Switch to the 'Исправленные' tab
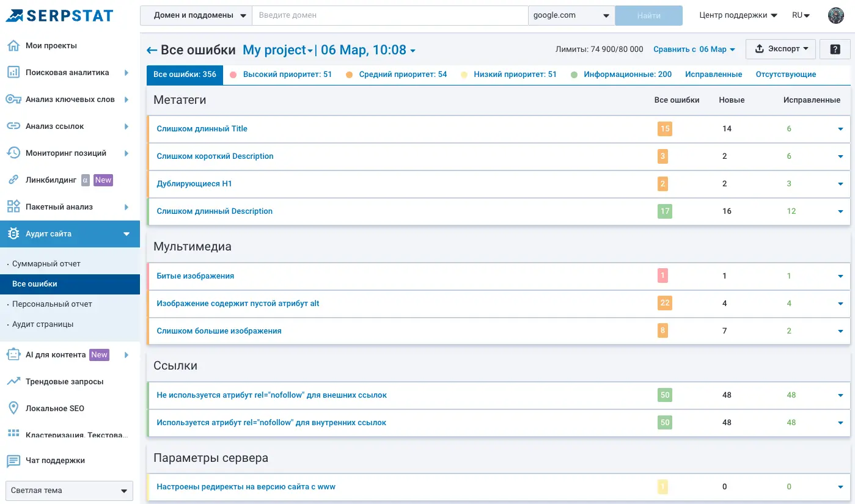This screenshot has height=504, width=855. click(713, 75)
